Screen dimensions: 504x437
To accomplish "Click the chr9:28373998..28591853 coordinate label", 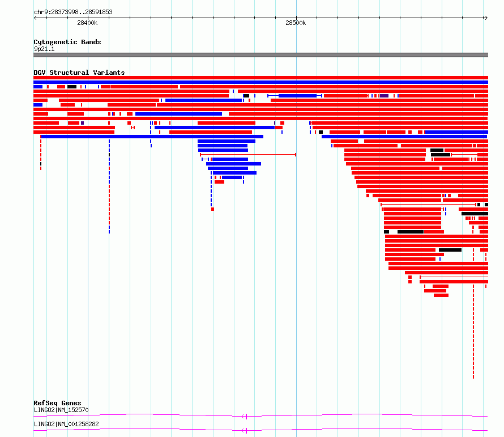I will coord(73,12).
